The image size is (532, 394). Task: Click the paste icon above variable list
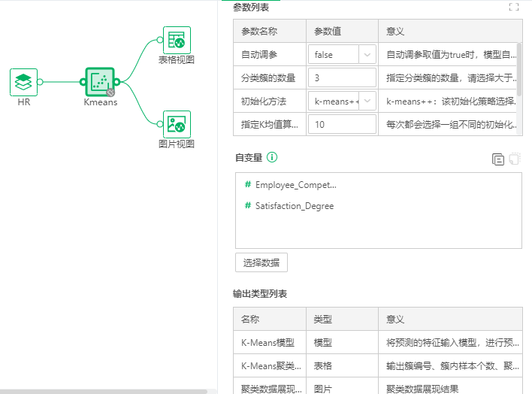pos(515,159)
